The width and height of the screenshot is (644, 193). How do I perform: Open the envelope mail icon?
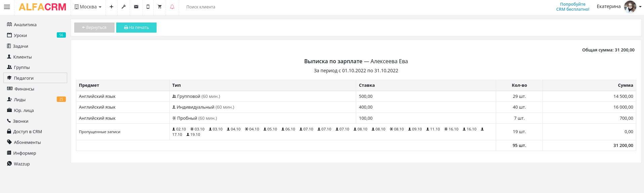[x=136, y=7]
